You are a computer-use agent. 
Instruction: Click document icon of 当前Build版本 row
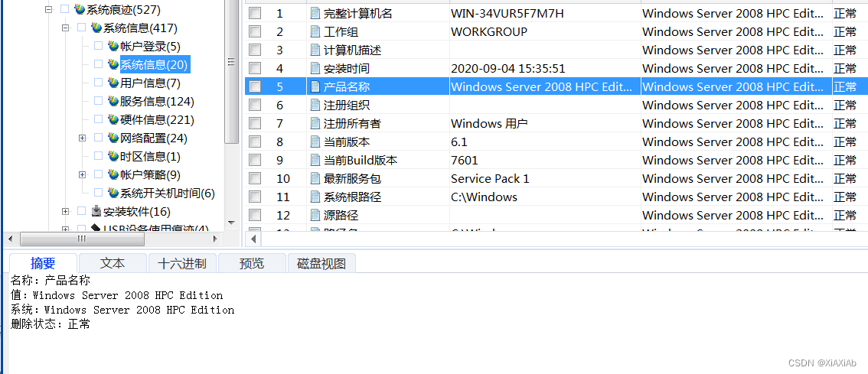click(x=315, y=161)
